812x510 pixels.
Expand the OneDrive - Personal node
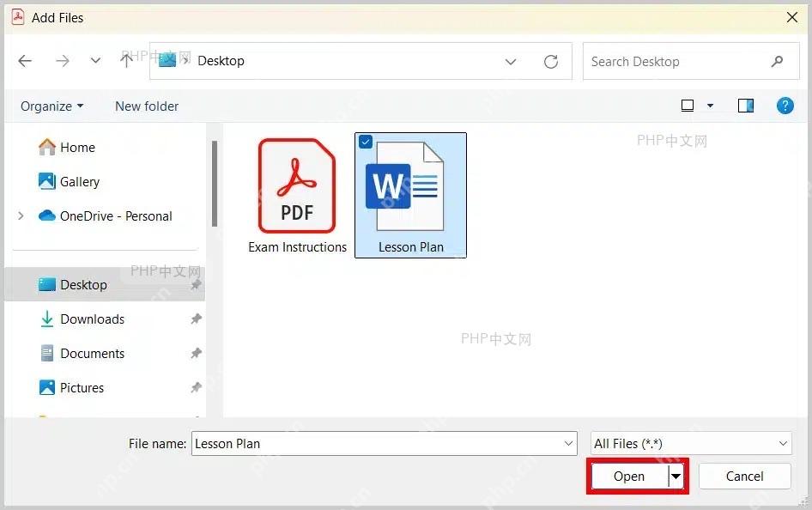[21, 216]
